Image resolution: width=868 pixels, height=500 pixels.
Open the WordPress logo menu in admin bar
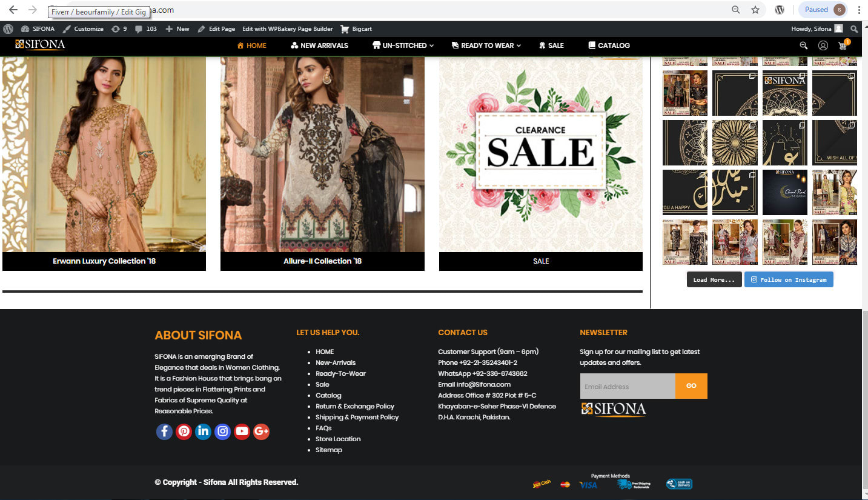[8, 28]
